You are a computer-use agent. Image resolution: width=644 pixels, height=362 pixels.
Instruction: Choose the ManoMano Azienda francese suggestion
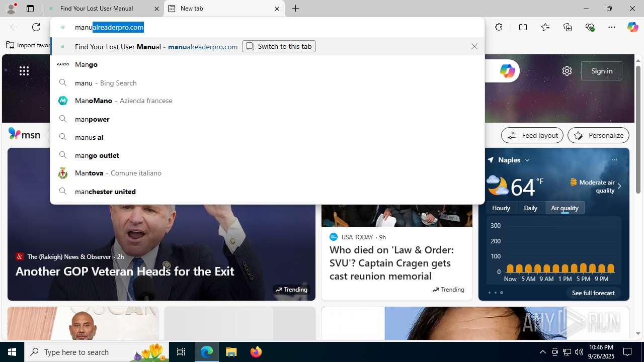click(267, 101)
